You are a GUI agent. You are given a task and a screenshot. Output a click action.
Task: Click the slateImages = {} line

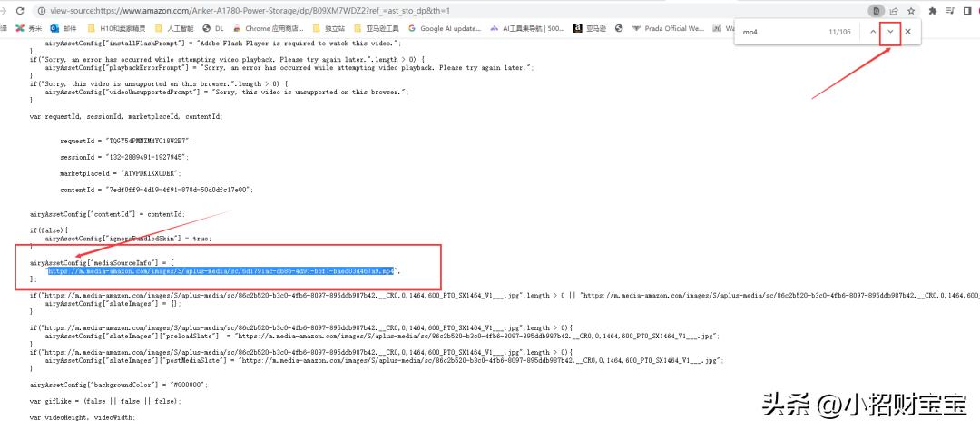pos(113,303)
